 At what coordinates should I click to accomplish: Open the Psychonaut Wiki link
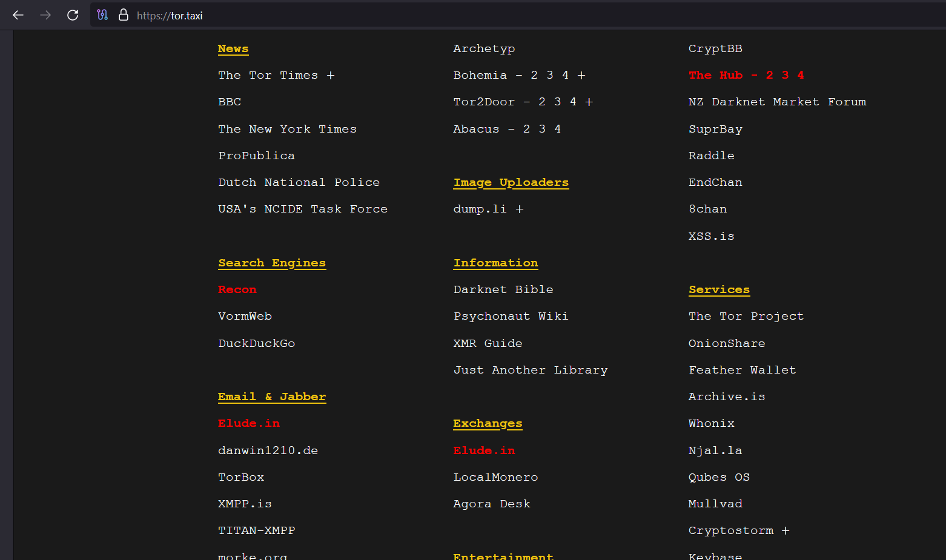511,316
